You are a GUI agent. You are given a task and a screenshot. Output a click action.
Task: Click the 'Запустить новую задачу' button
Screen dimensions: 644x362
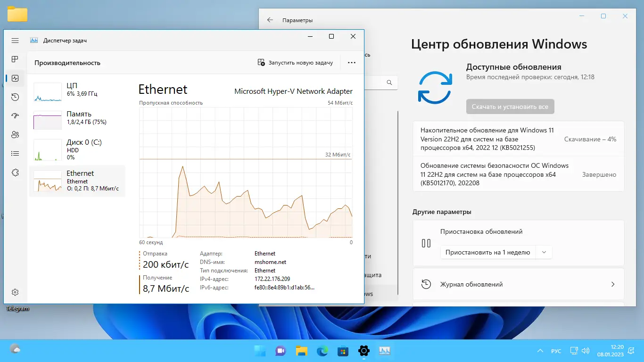tap(295, 63)
